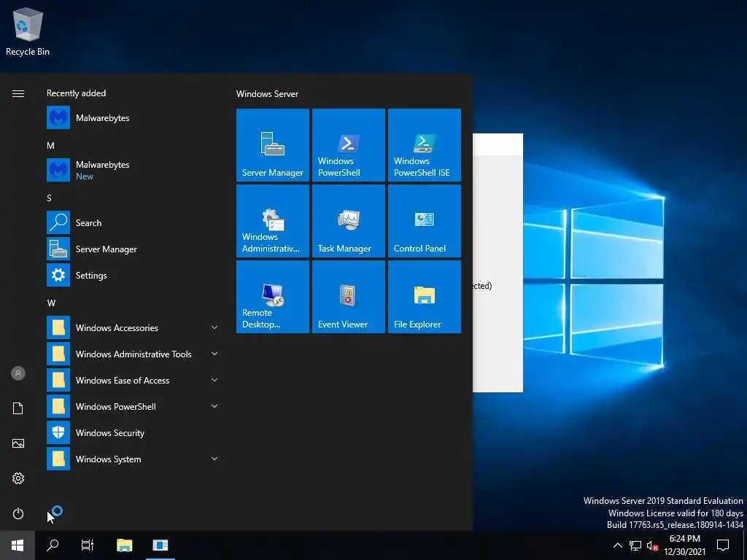Expand the Windows PowerShell folder
Screen dimensions: 747x560
pos(133,406)
